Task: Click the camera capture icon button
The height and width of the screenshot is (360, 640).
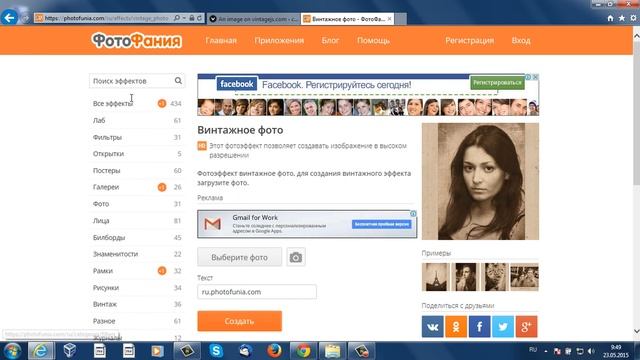Action: (x=296, y=257)
